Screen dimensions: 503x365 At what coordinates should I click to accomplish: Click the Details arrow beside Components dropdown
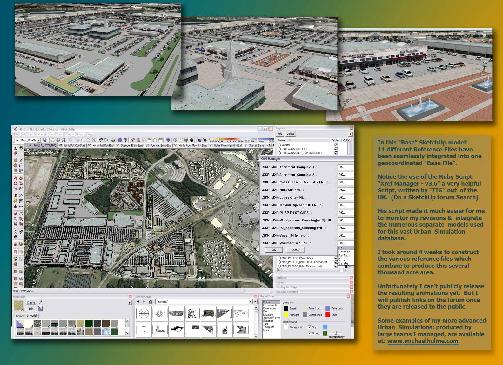coord(256,302)
